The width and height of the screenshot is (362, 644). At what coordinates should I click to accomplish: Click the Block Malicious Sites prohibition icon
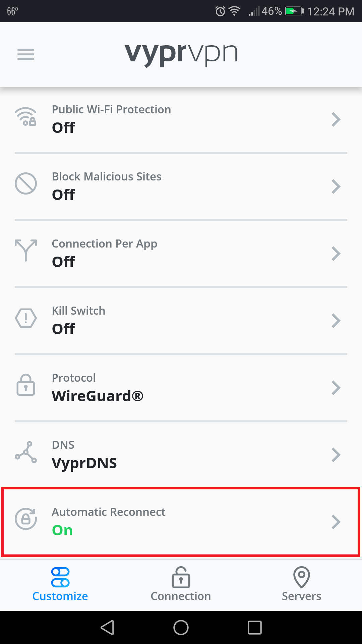coord(26,184)
